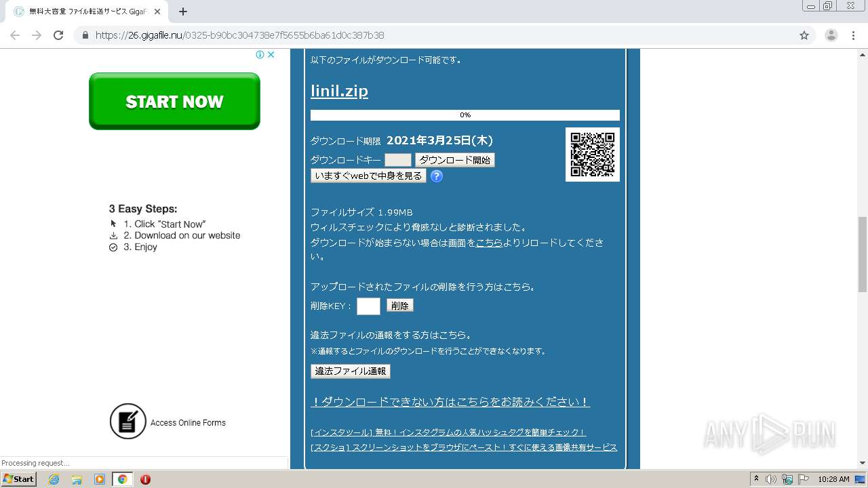868x488 pixels.
Task: Click the download progress bar at 0%
Action: [x=465, y=115]
